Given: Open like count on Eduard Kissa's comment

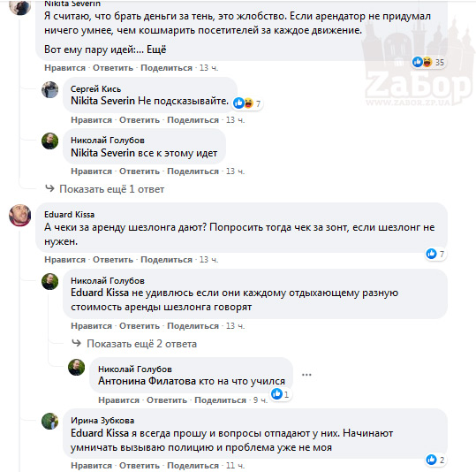Looking at the screenshot, I should (435, 254).
